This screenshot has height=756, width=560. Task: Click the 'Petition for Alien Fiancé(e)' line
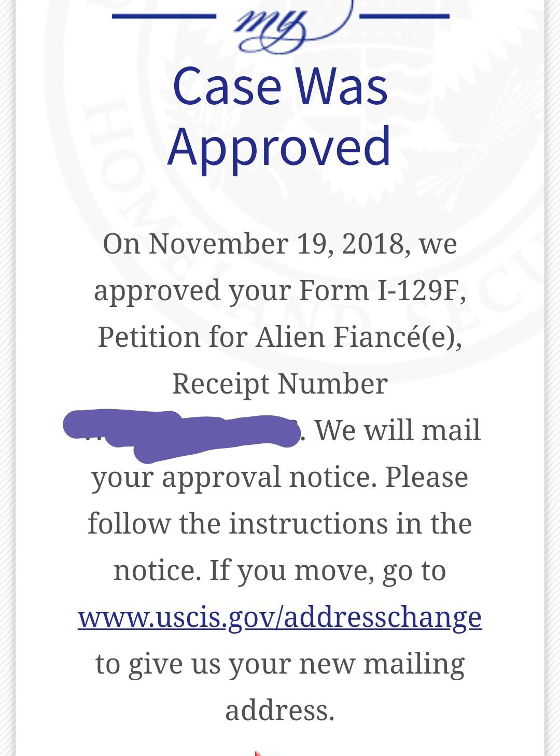280,337
